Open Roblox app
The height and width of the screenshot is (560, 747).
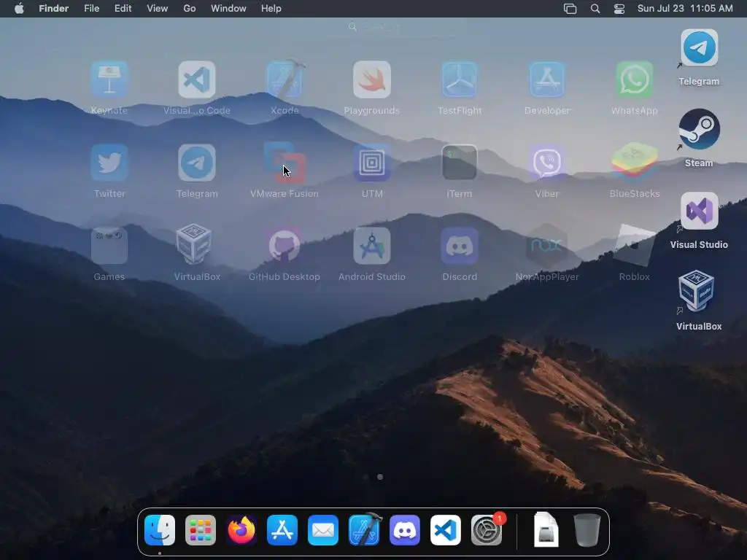coord(635,246)
